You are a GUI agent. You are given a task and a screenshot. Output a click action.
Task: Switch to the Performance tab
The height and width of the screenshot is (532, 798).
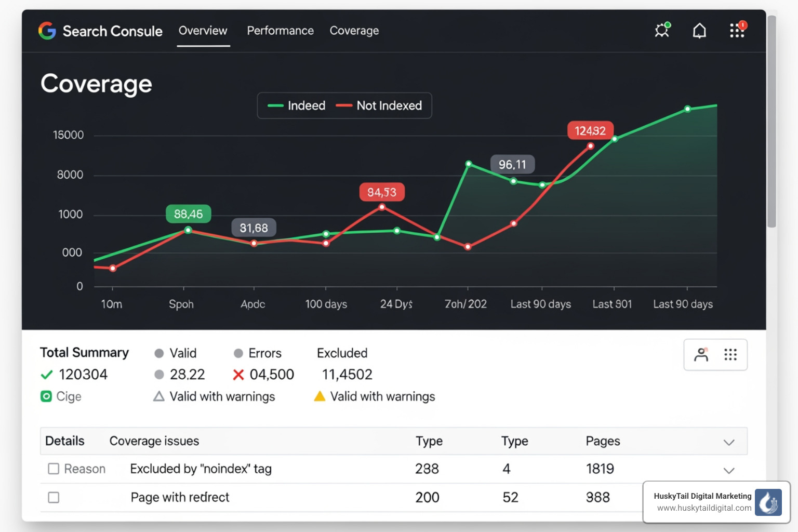tap(280, 31)
